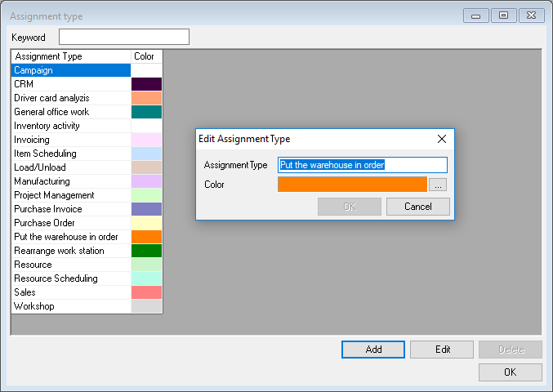The height and width of the screenshot is (392, 553).
Task: Click the pink Sales color swatch
Action: click(x=146, y=292)
